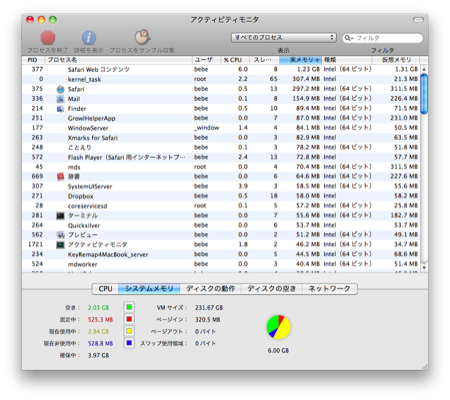Viewport: 450px width, 400px height.
Task: Click the magnifier icon in filter field
Action: (348, 38)
